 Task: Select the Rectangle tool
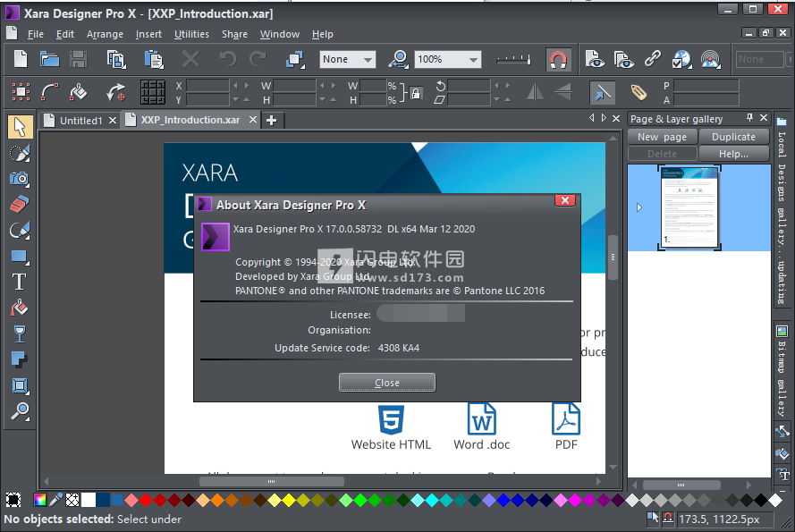20,256
